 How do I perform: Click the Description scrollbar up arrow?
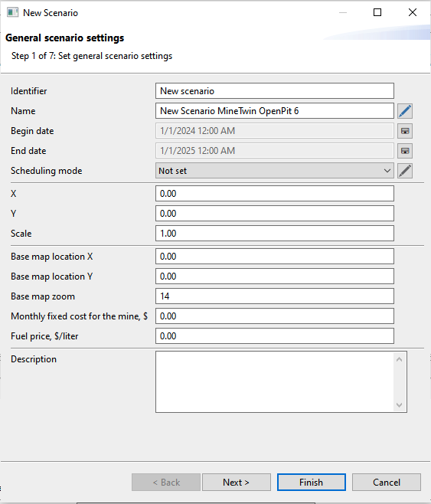(x=399, y=359)
